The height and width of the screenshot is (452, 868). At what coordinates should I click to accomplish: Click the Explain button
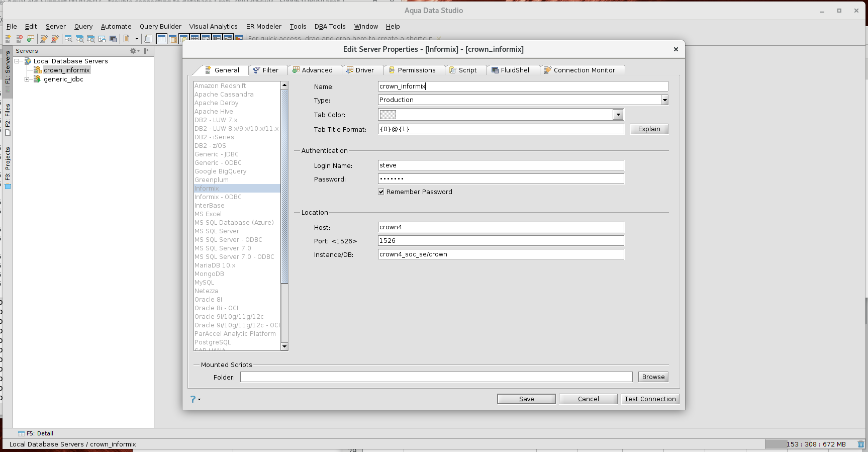tap(648, 129)
